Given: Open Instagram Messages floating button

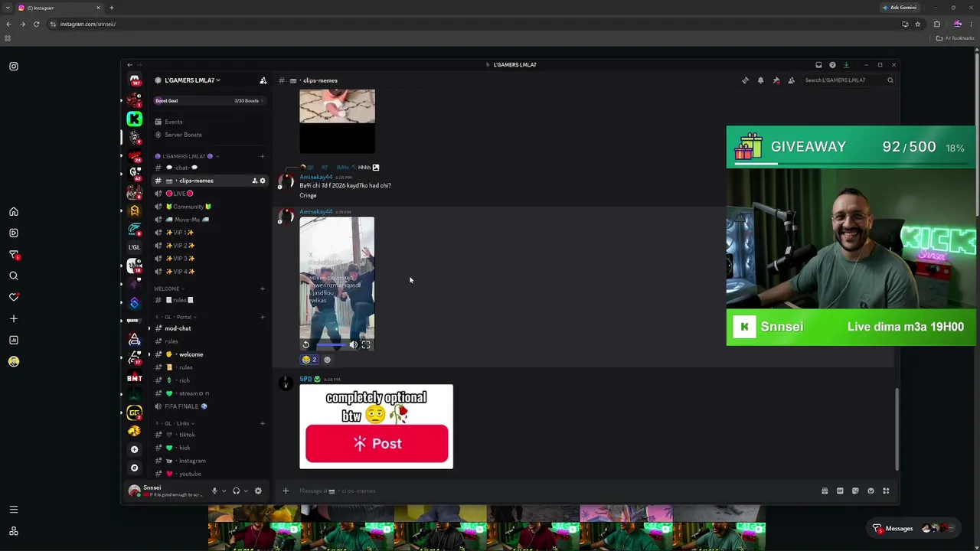Looking at the screenshot, I should 915,528.
